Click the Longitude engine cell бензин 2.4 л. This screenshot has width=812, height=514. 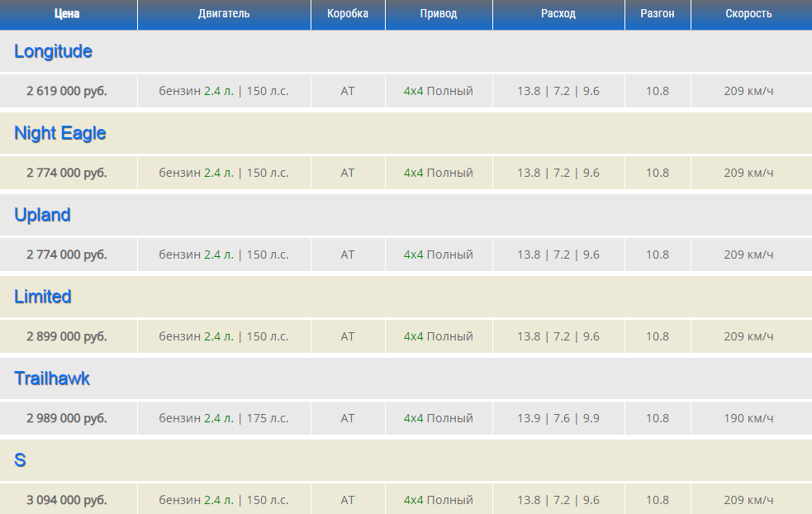click(224, 91)
